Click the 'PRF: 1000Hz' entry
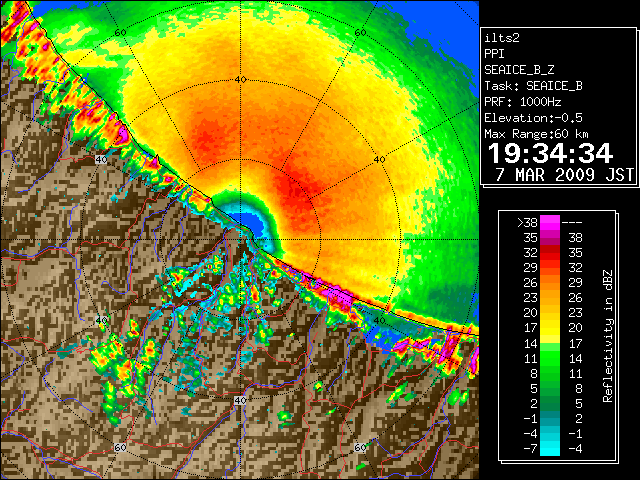This screenshot has width=640, height=480. [x=523, y=102]
